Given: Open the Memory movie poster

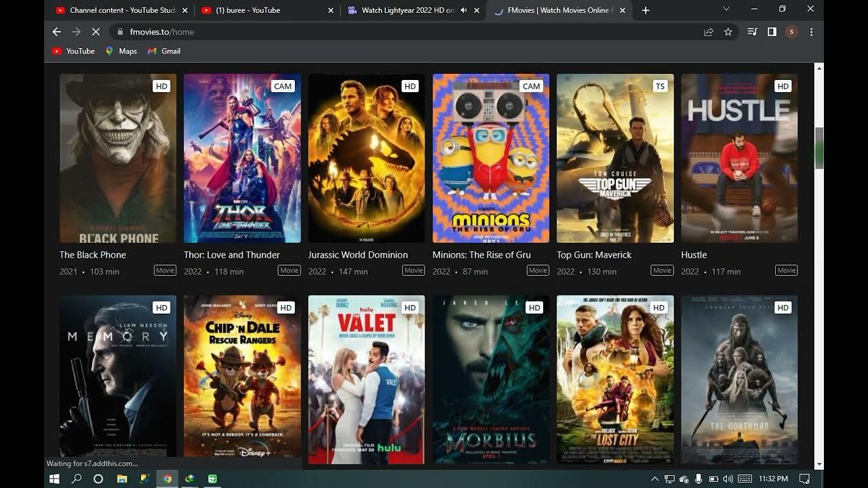Looking at the screenshot, I should pos(118,380).
